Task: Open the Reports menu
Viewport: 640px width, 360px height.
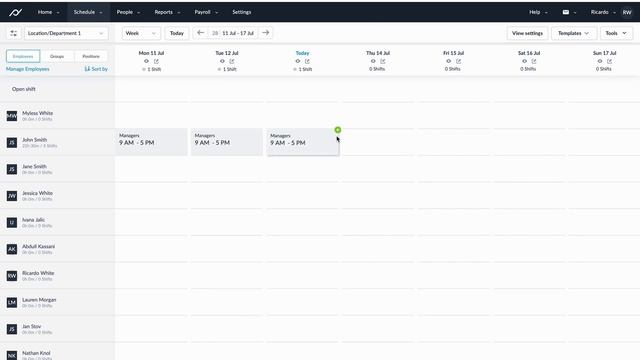Action: coord(167,12)
